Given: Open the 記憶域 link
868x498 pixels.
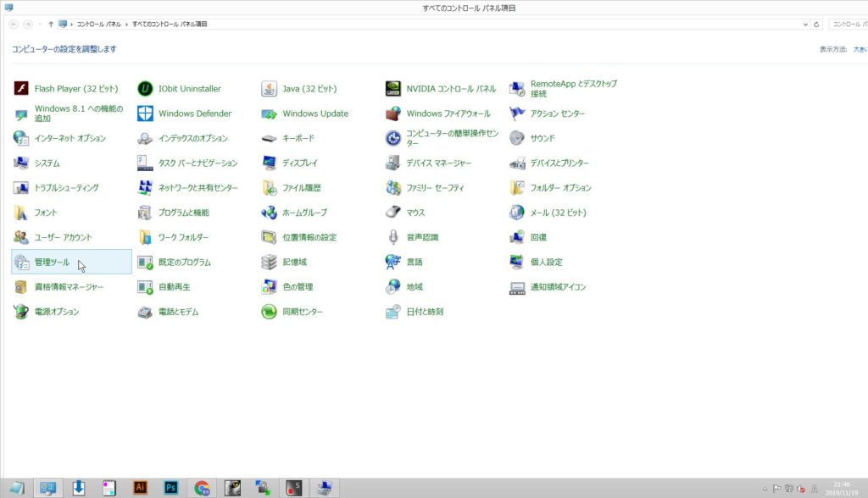Looking at the screenshot, I should pyautogui.click(x=294, y=263).
